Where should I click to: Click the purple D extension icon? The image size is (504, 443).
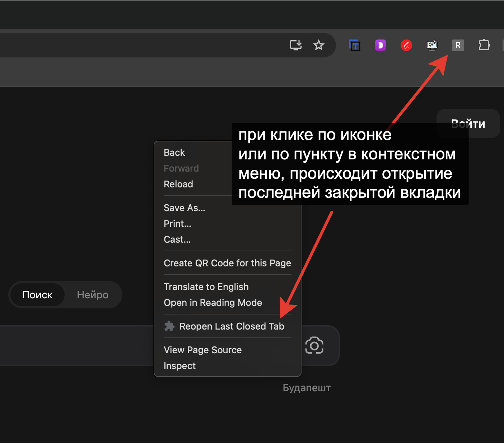pos(380,45)
